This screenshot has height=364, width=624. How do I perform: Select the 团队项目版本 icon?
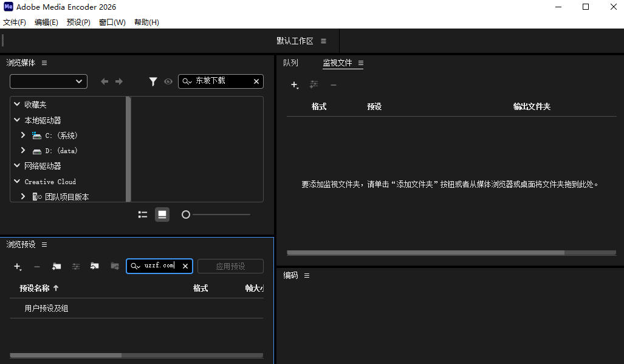coord(37,196)
